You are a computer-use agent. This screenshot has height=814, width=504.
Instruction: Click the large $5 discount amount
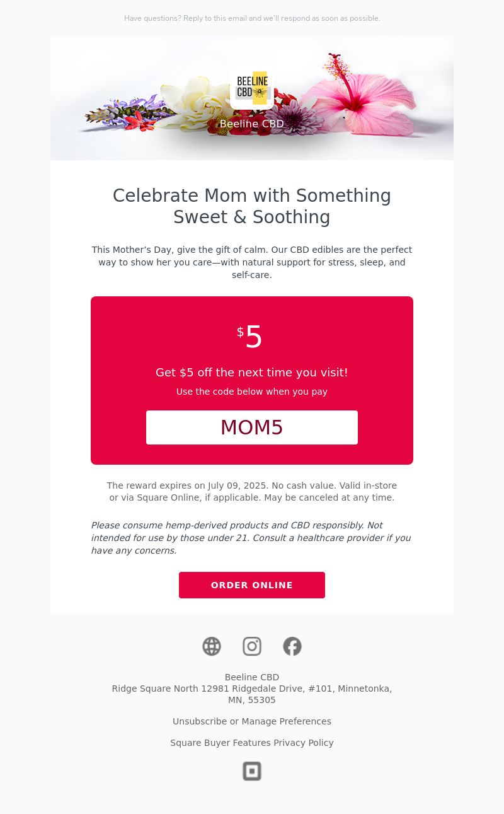click(x=252, y=337)
